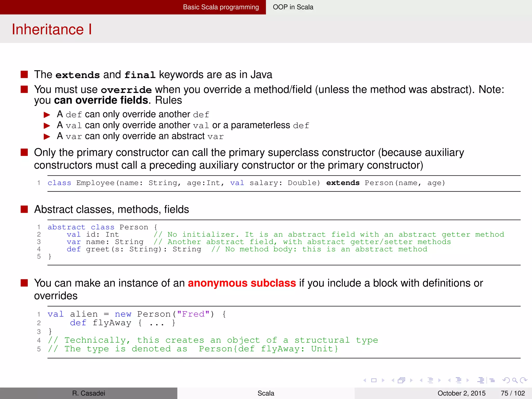This screenshot has width=532, height=399.
Task: Go forward with the redo circular arrow
Action: 524,380
